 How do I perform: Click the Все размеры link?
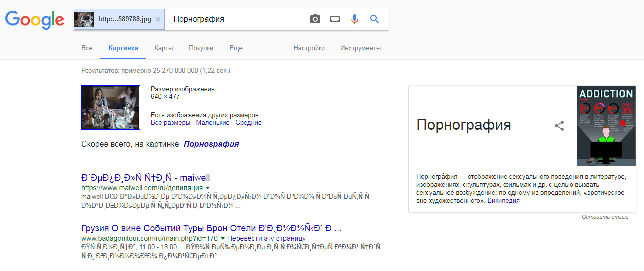pyautogui.click(x=171, y=123)
